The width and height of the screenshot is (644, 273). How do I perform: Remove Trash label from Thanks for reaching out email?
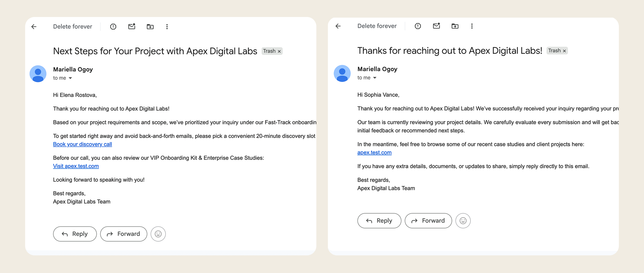tap(564, 51)
